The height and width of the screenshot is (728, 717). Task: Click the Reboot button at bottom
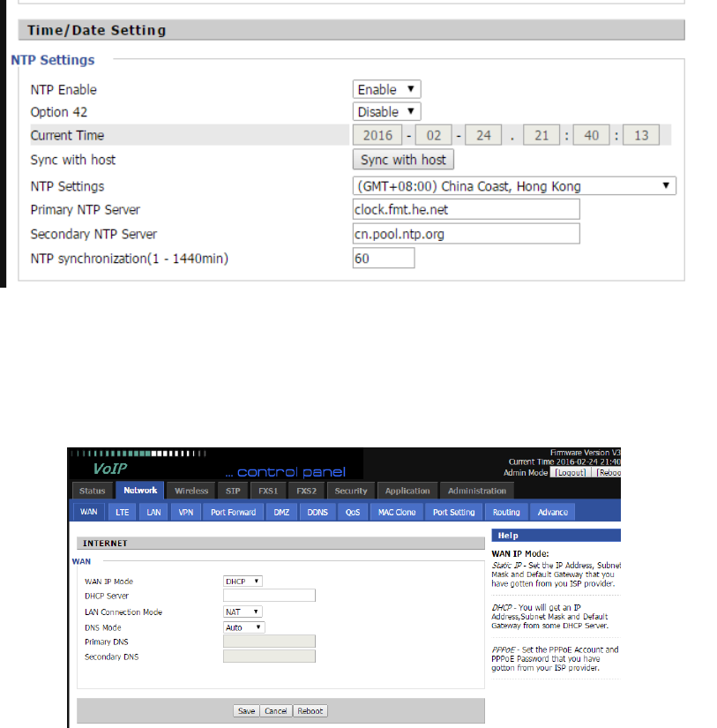click(x=310, y=711)
